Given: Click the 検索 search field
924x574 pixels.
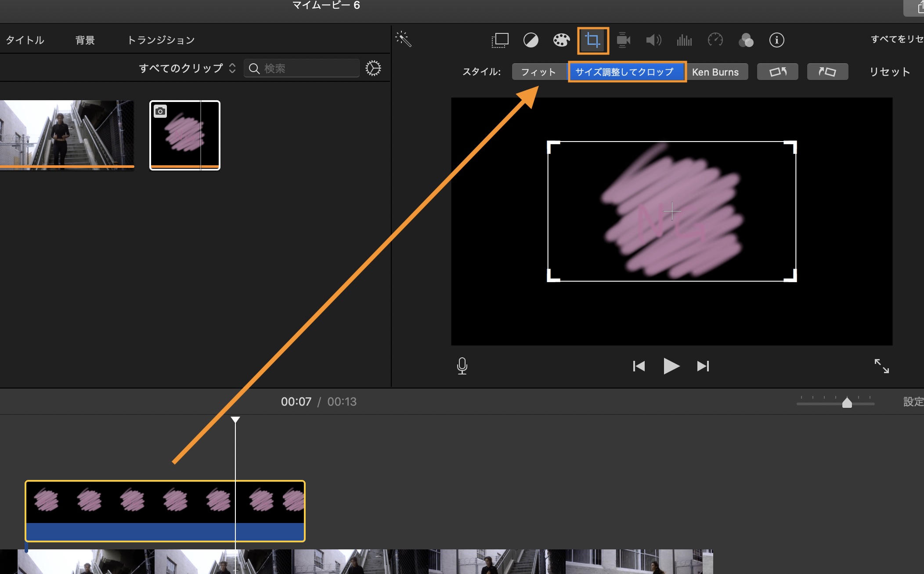Looking at the screenshot, I should pyautogui.click(x=302, y=68).
